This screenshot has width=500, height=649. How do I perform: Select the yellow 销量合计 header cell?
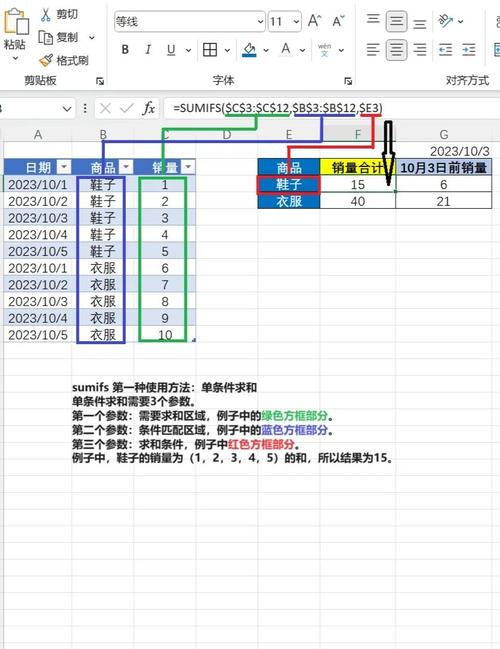click(x=358, y=168)
